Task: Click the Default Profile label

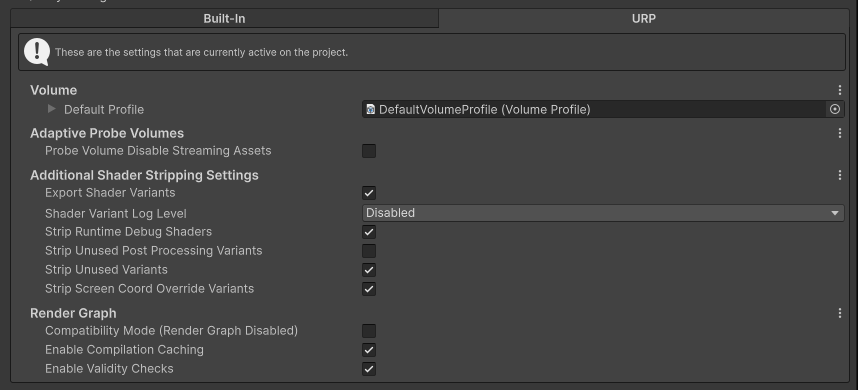Action: point(104,109)
